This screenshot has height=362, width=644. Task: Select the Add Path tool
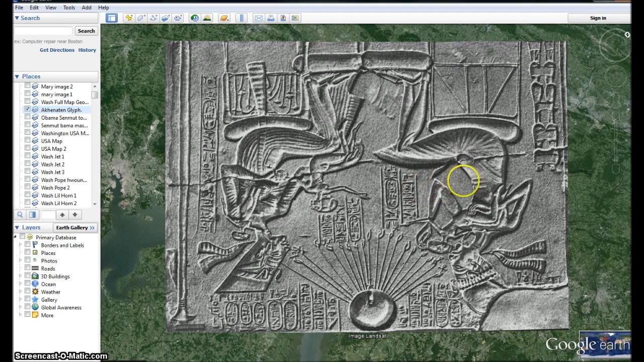[x=153, y=18]
